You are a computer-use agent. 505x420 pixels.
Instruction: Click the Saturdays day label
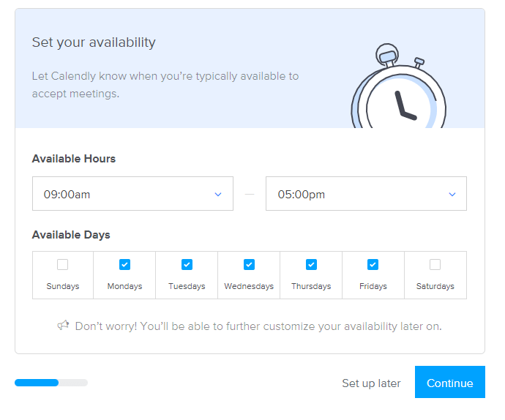tap(435, 286)
